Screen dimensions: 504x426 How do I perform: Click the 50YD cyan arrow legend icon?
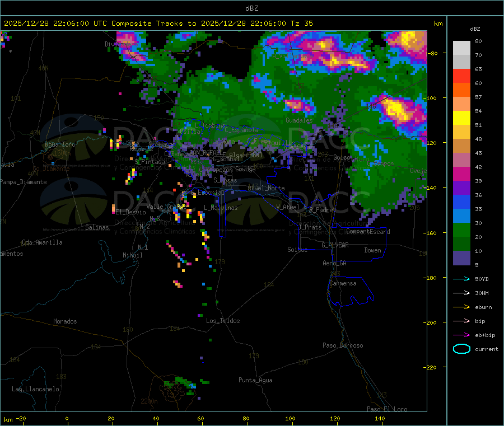[x=461, y=279]
